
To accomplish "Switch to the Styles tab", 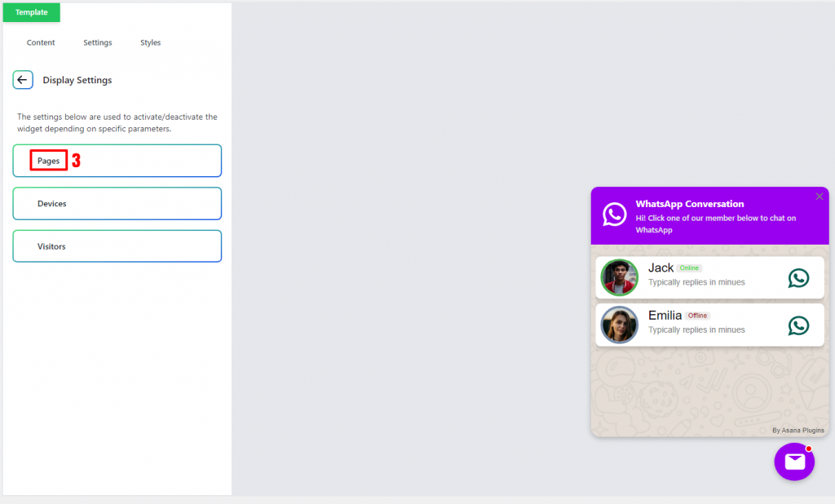I will 150,42.
